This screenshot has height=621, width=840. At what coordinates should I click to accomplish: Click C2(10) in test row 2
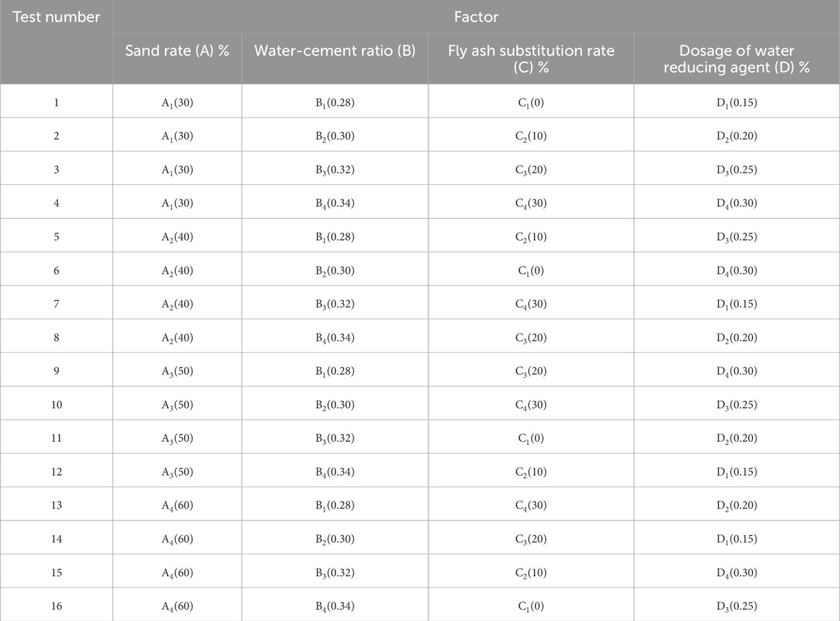[531, 136]
